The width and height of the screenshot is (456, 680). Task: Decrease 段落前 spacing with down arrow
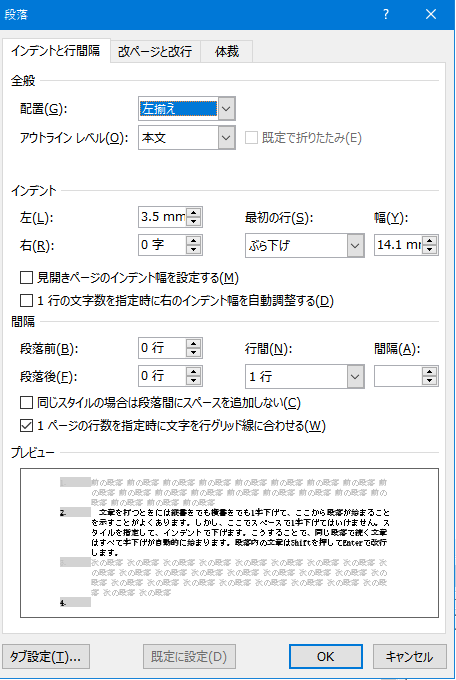[194, 352]
